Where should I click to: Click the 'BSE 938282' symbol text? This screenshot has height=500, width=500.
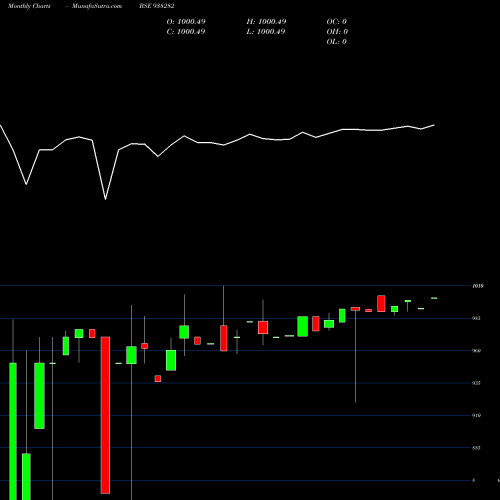[x=157, y=6]
